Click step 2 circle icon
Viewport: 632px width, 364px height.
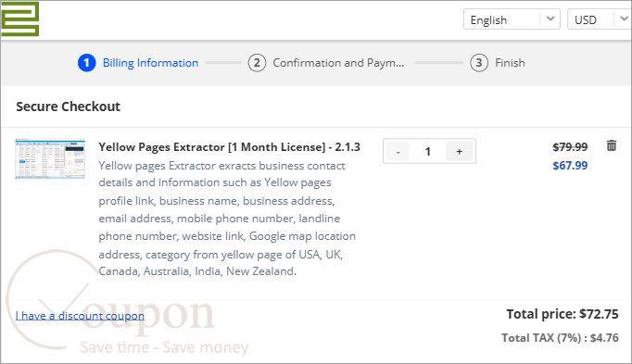point(257,63)
